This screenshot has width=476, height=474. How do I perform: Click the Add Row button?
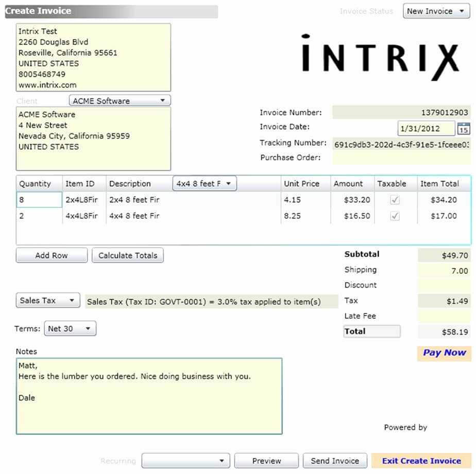point(52,255)
